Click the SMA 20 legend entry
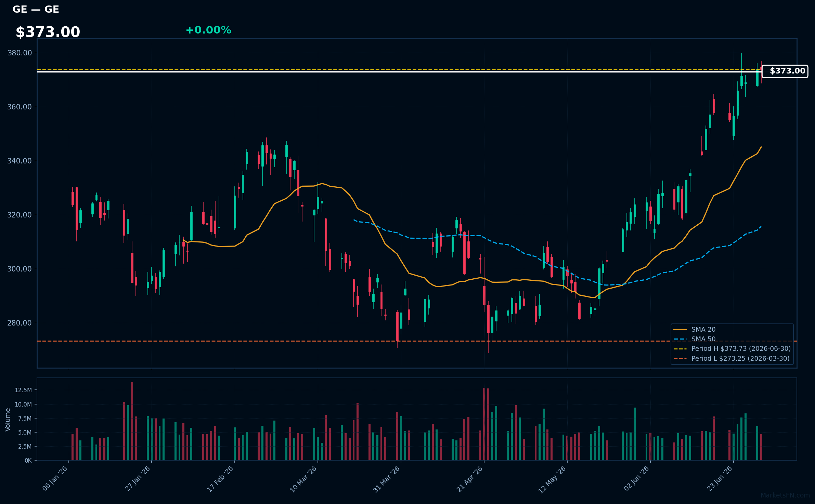815x504 pixels. tap(703, 329)
